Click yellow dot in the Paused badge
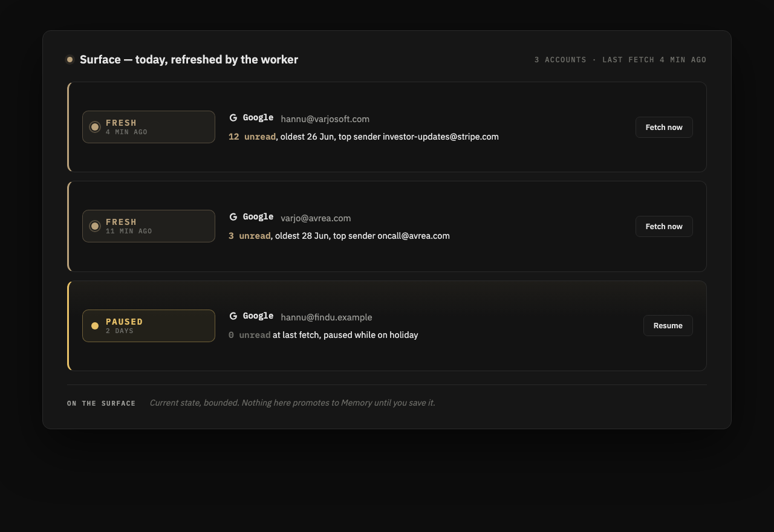 [95, 326]
